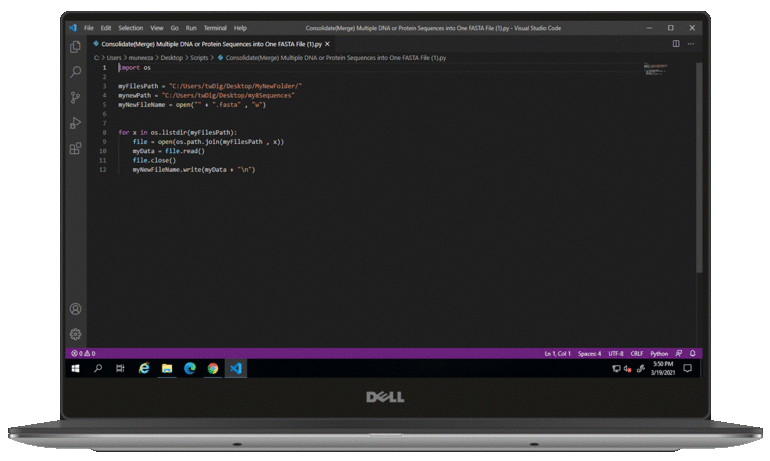Screen dimensions: 770x461
Task: Open the Run menu
Action: [x=191, y=28]
